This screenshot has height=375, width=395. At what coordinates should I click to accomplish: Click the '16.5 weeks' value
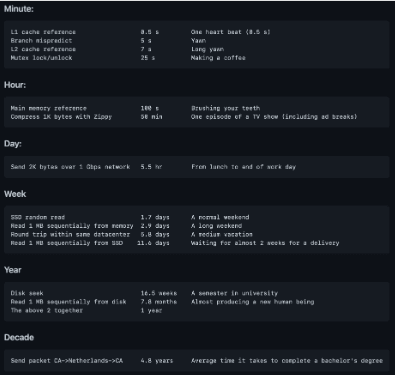coord(159,293)
